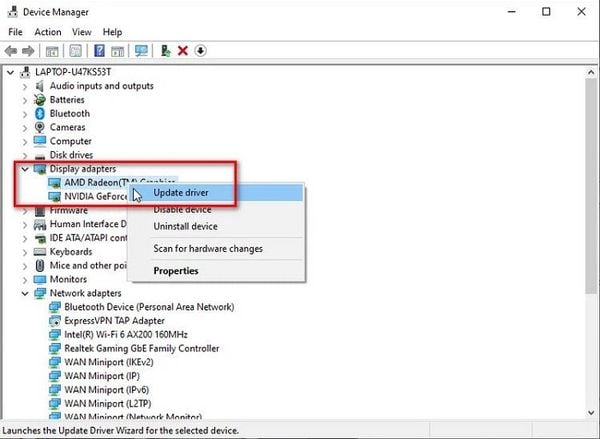Image resolution: width=600 pixels, height=439 pixels.
Task: Collapse the Network adapters category
Action: click(24, 294)
